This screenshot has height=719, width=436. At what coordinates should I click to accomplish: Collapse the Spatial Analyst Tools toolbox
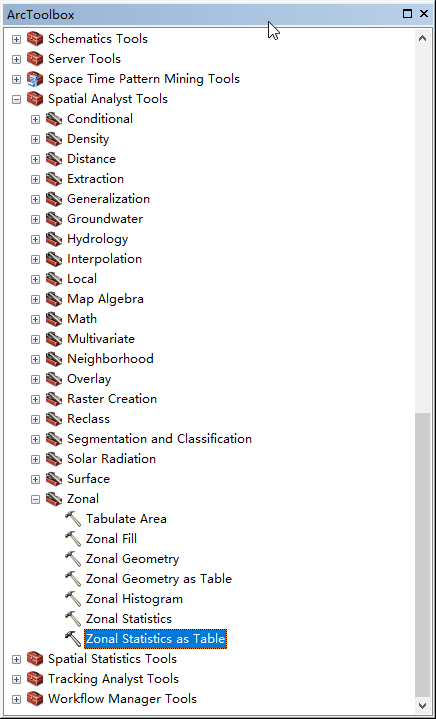[x=17, y=99]
